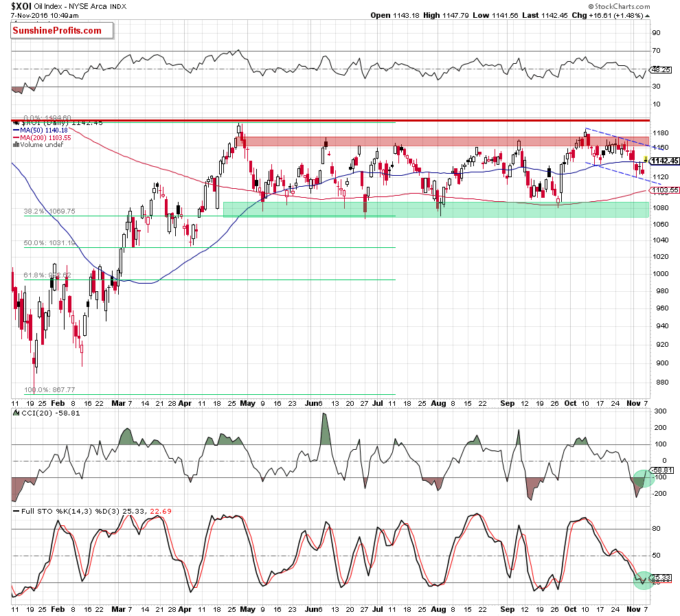
Task: Click the 'Oil Index - NYSE Arca INDX' subtitle
Action: coord(80,6)
